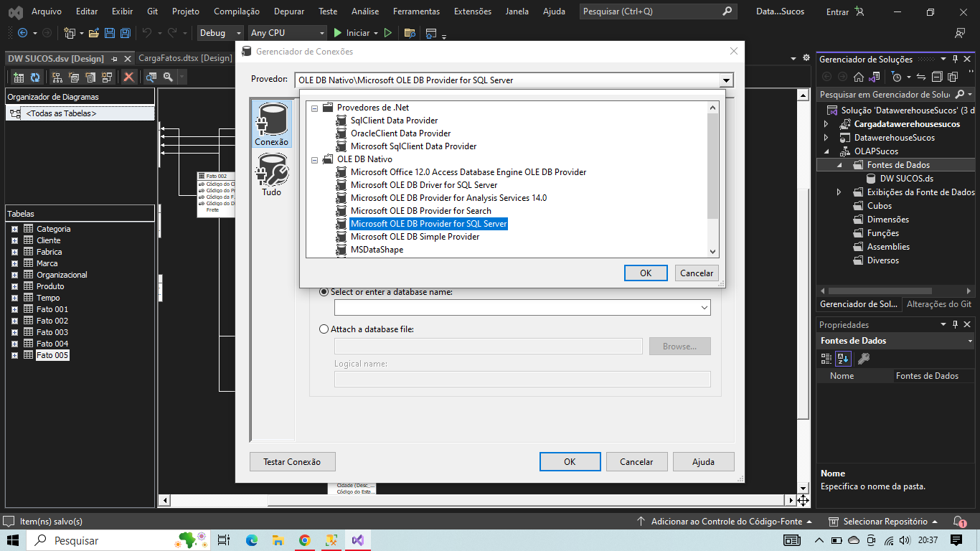Expand the Categoria table node
980x551 pixels.
pos(14,229)
